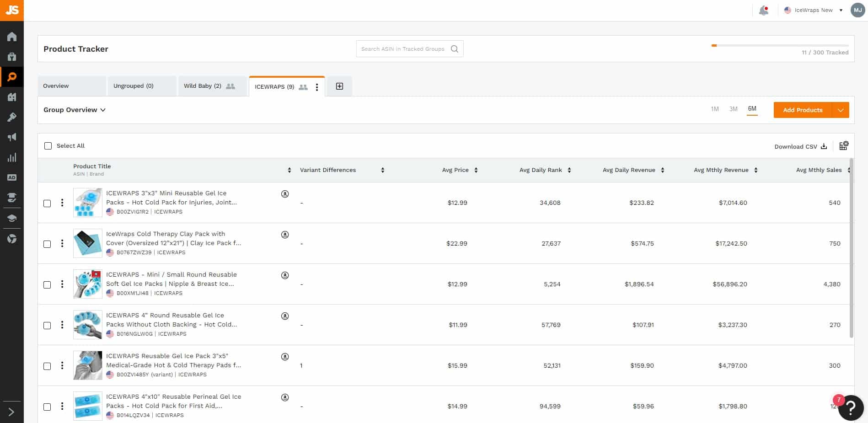Select the 6M time range

pos(752,109)
